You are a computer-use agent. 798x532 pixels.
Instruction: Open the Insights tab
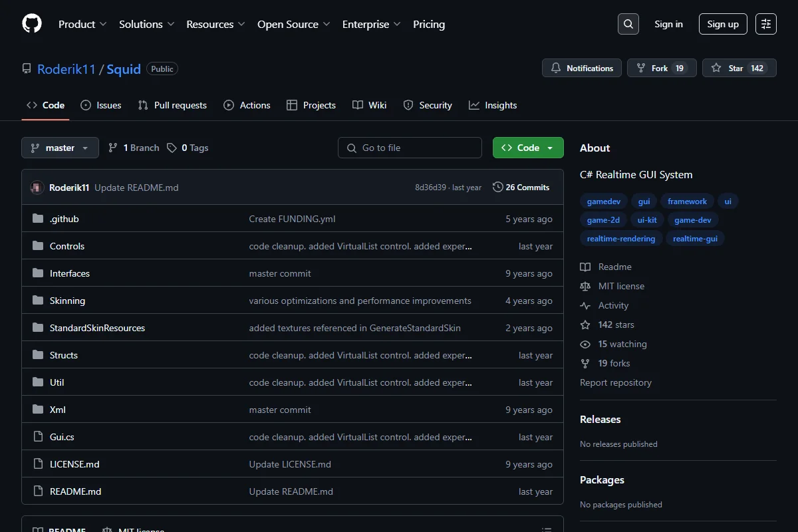point(493,105)
